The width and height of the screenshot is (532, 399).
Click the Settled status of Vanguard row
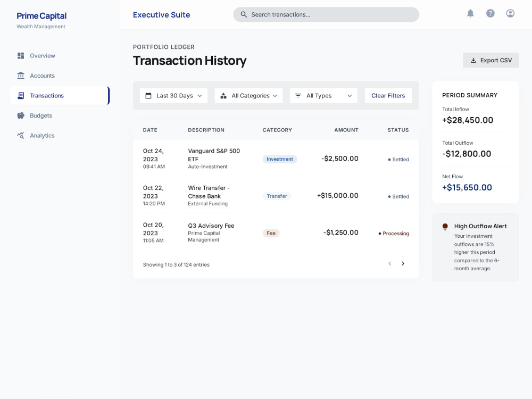tap(398, 160)
